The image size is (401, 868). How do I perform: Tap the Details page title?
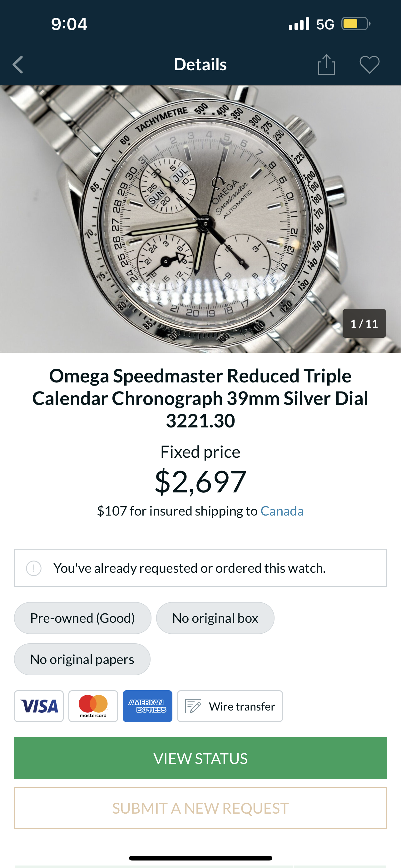pos(200,64)
